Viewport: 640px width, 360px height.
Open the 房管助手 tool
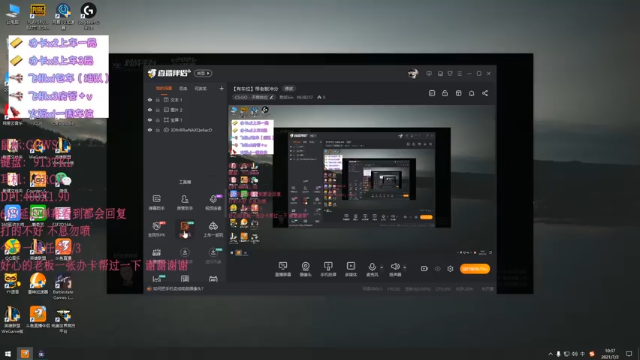click(184, 202)
